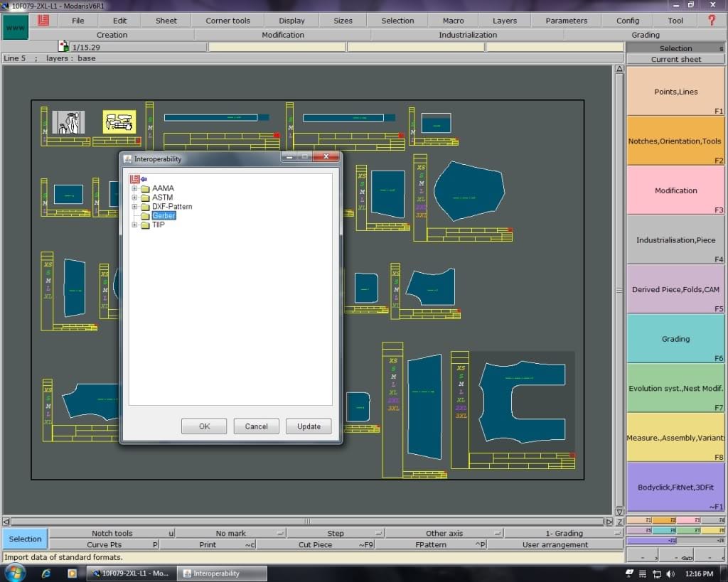Click the TIIP folder icon
Screen dimensions: 728x582
145,225
